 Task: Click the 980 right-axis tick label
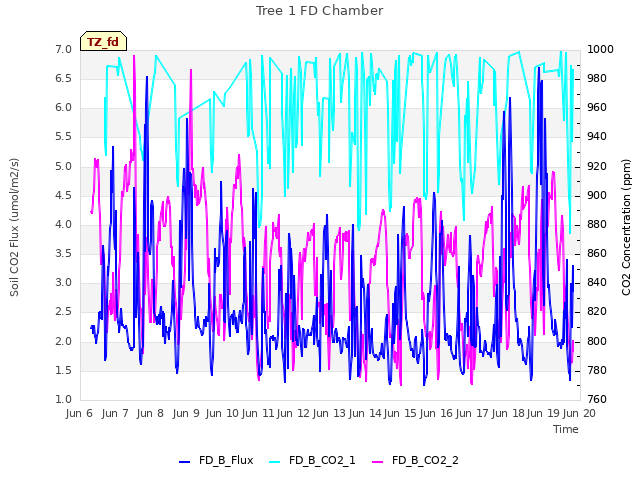point(597,78)
